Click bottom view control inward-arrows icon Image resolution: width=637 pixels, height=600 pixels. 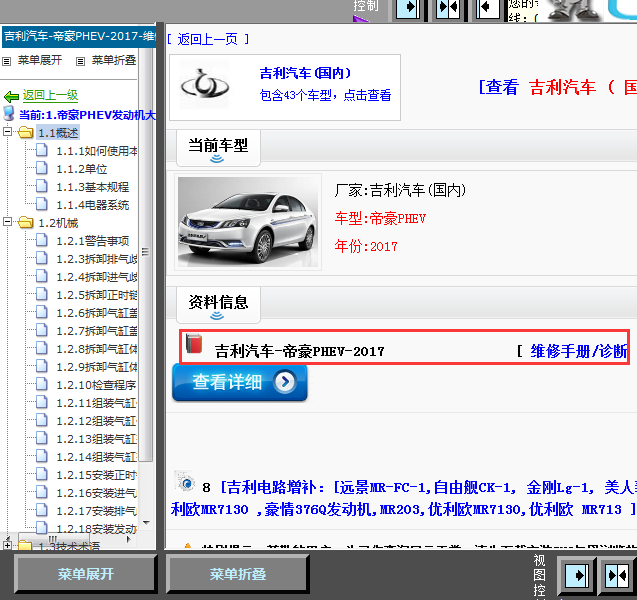point(617,576)
